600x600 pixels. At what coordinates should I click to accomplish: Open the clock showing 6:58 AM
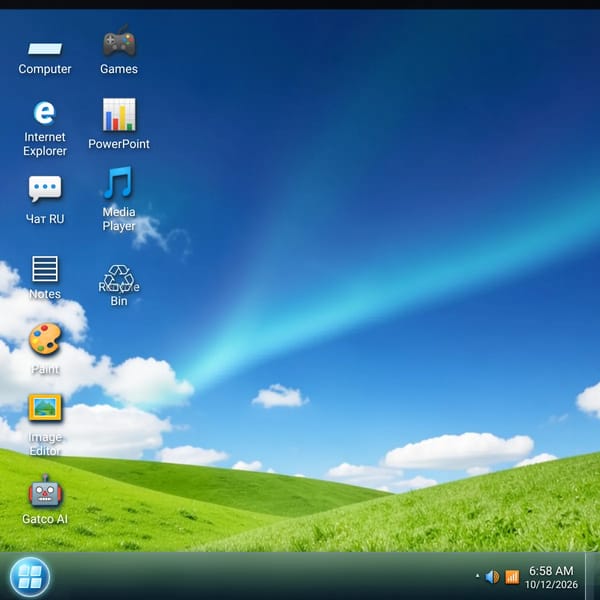pyautogui.click(x=551, y=577)
